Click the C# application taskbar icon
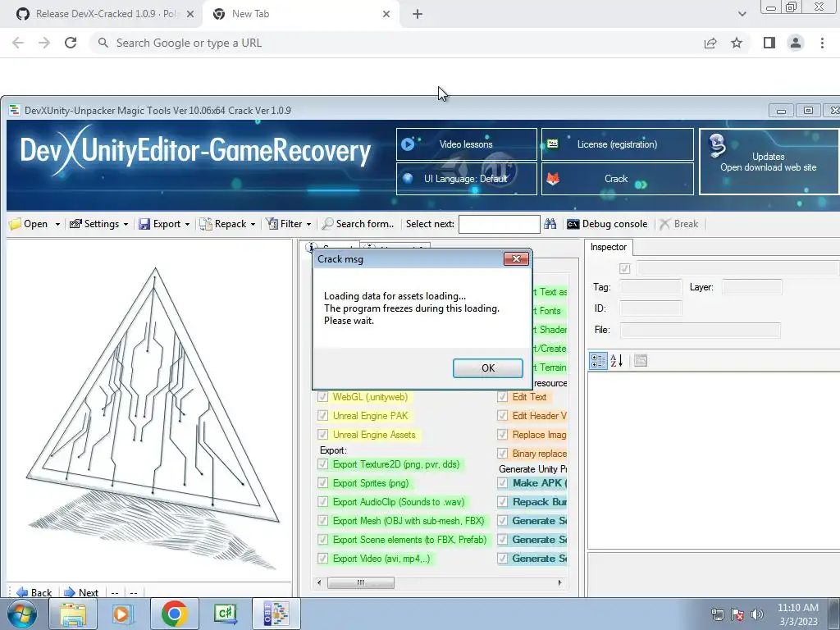Image resolution: width=840 pixels, height=630 pixels. click(225, 614)
